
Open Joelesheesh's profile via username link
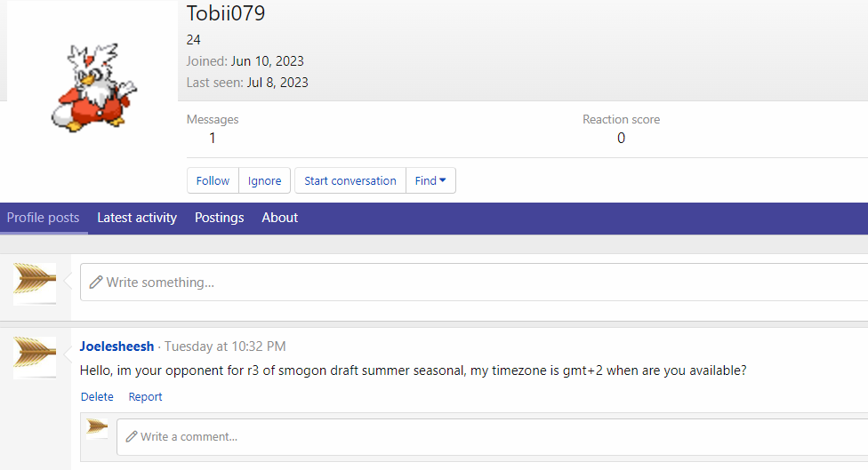pyautogui.click(x=117, y=347)
